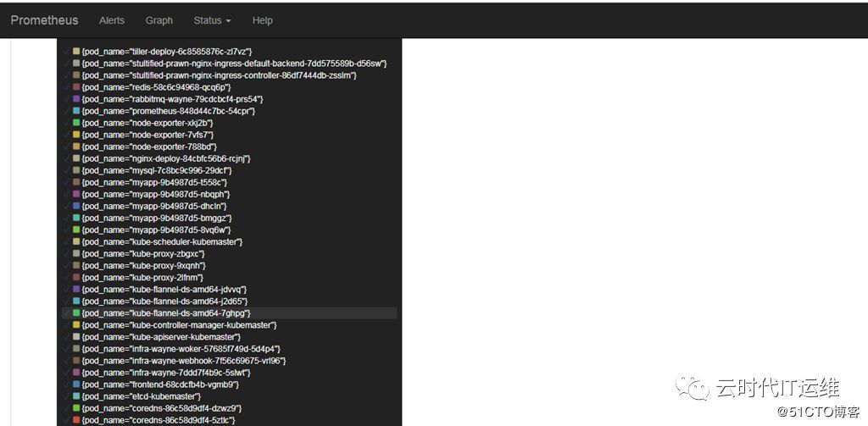Click blue swatch of frontend-68cdcfb4b-vgmb9
The image size is (868, 426).
76,385
